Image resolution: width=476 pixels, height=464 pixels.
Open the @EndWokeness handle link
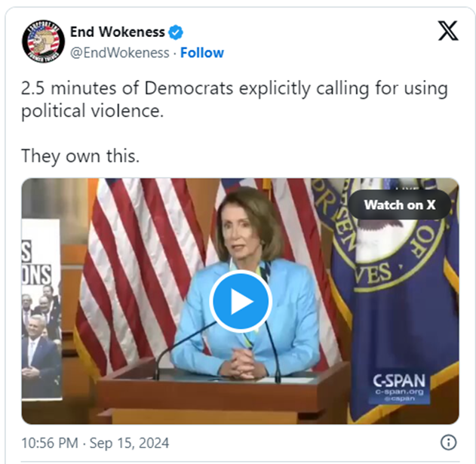click(120, 53)
